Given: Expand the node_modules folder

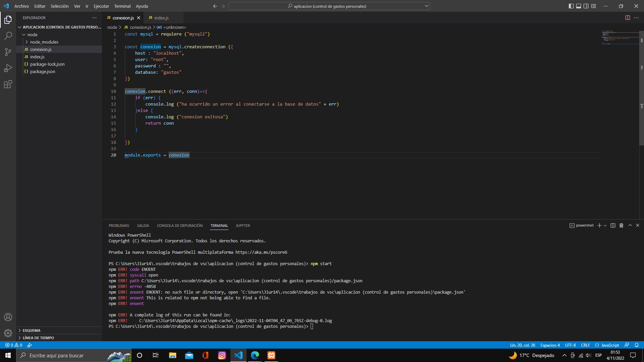Looking at the screenshot, I should pos(44,42).
